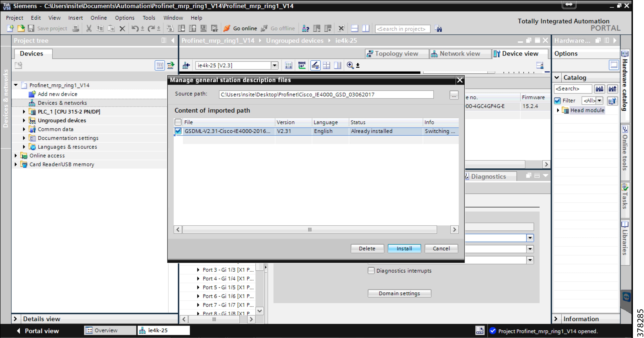This screenshot has width=644, height=338.
Task: Click the search start icon beside project search
Action: click(438, 28)
